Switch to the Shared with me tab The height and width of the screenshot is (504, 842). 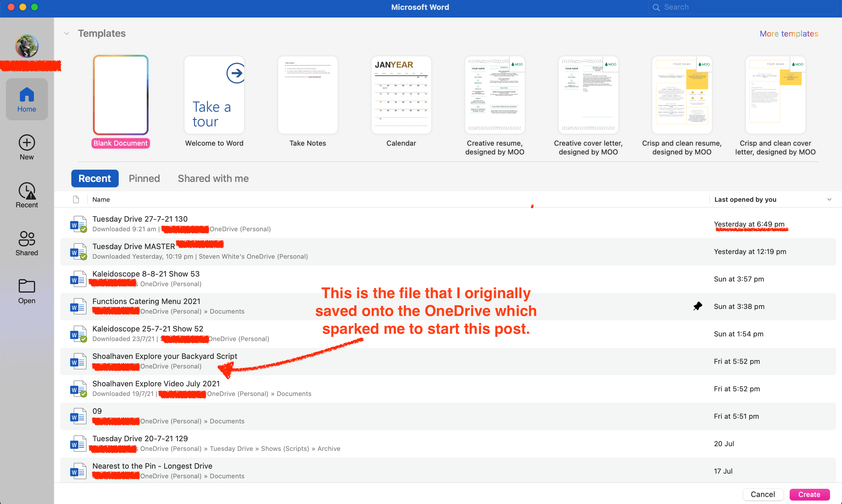coord(213,178)
